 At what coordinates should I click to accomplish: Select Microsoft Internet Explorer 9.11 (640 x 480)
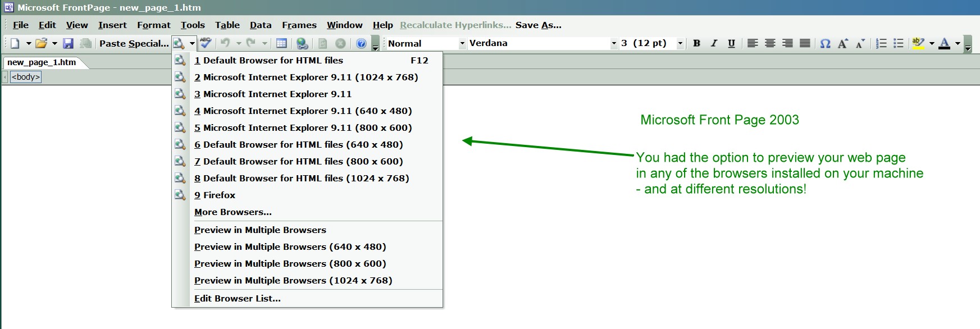point(307,111)
